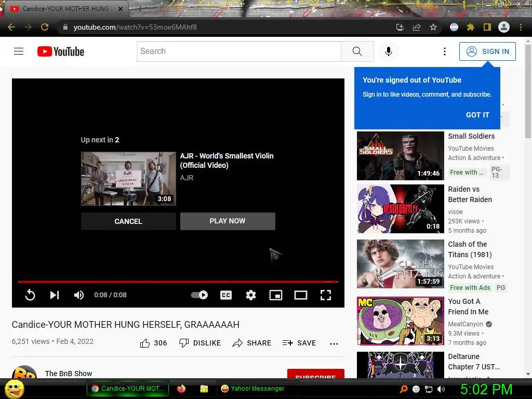Open The BnB Show channel link
532x399 pixels.
click(69, 373)
